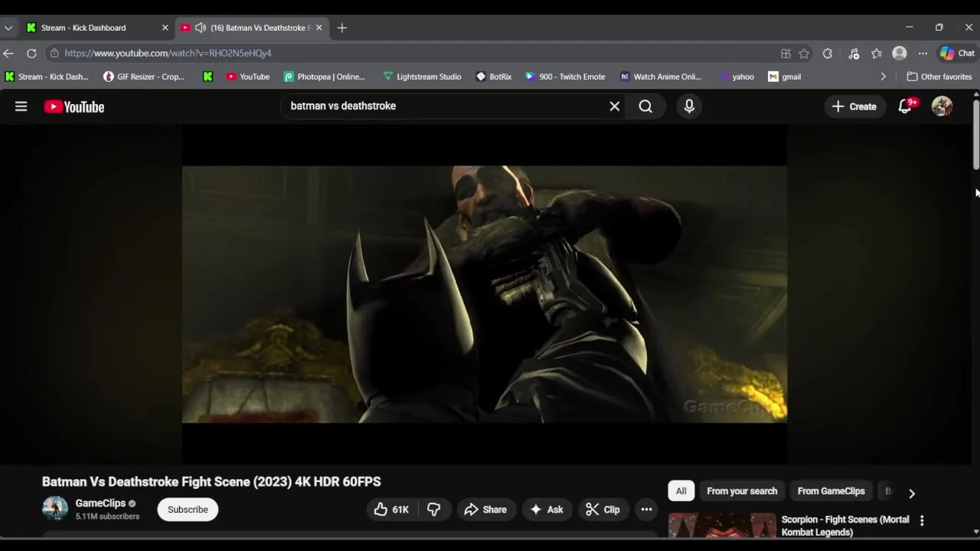
Task: Open new tab with plus
Action: click(x=342, y=28)
